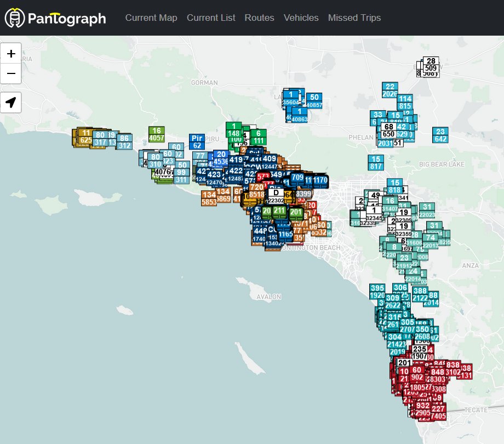Select green vehicle marker 6 111
504x444 pixels.
pos(259,137)
